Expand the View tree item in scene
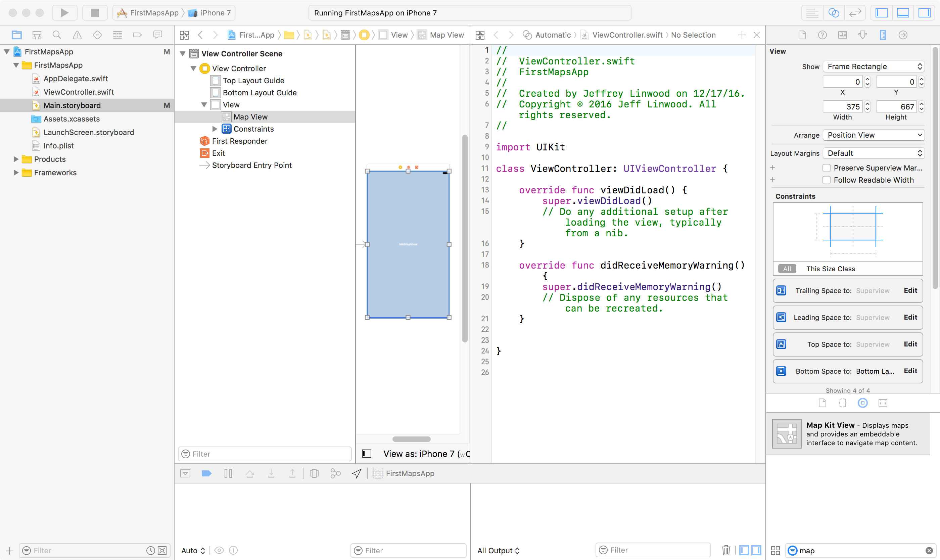940x560 pixels. point(205,105)
